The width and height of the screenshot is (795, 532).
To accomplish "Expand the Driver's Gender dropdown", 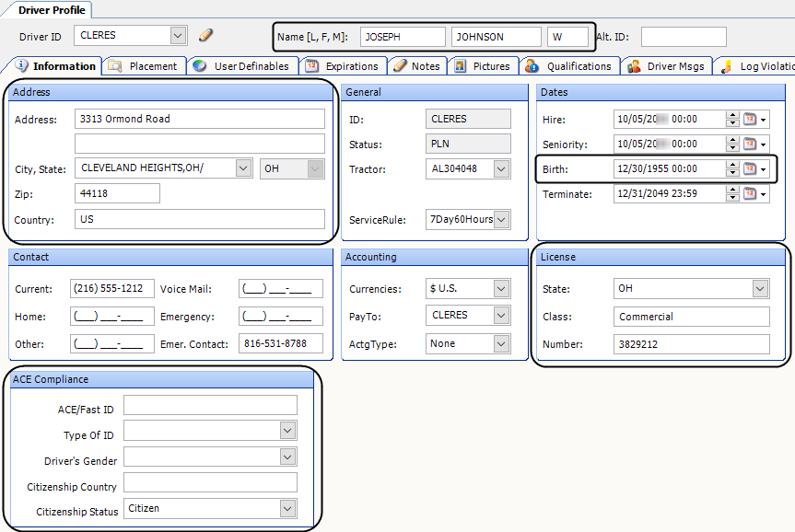I will point(288,457).
